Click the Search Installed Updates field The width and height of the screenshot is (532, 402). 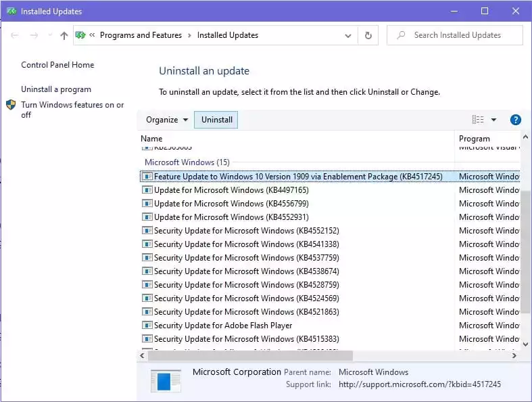pyautogui.click(x=455, y=35)
